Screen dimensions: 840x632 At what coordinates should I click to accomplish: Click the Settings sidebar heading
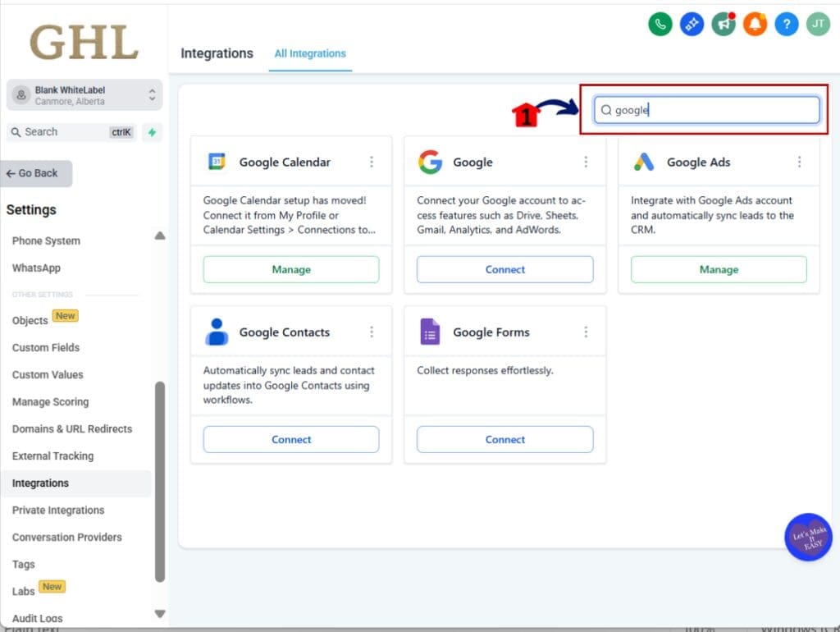[x=31, y=209]
